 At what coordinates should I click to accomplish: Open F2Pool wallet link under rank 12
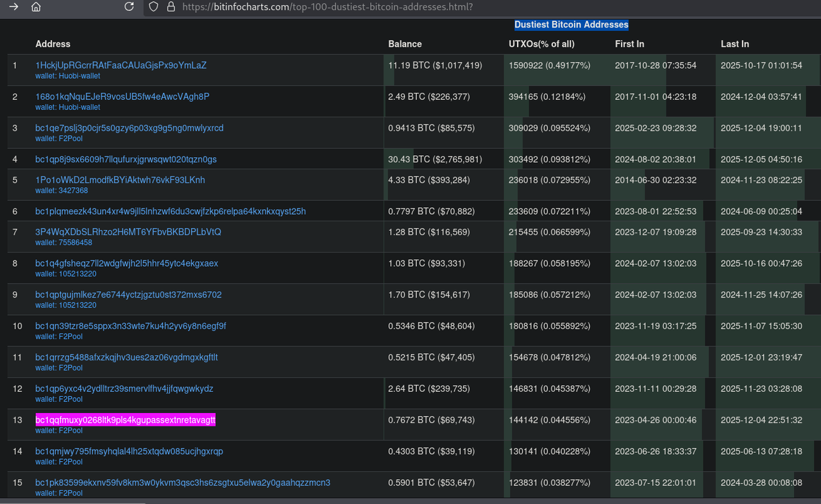pos(59,399)
